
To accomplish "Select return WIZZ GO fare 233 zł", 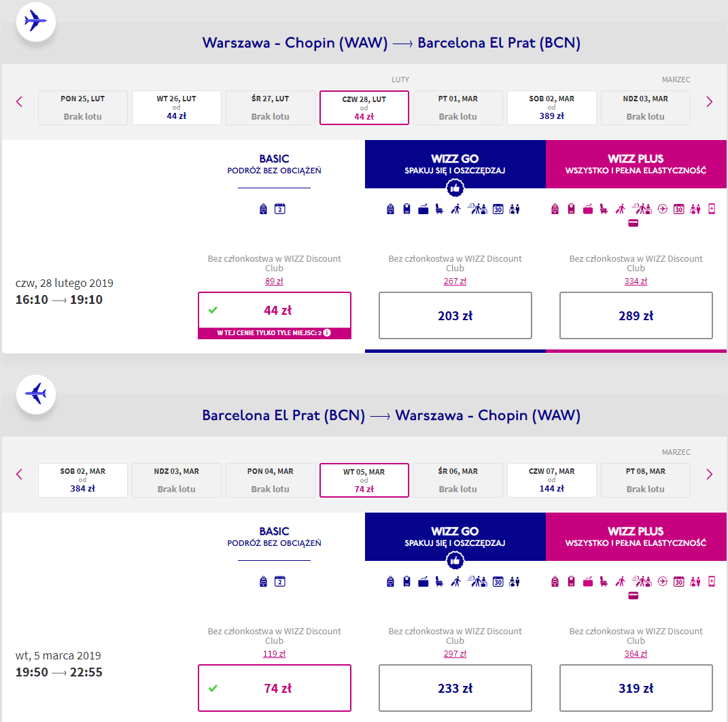I will point(455,687).
